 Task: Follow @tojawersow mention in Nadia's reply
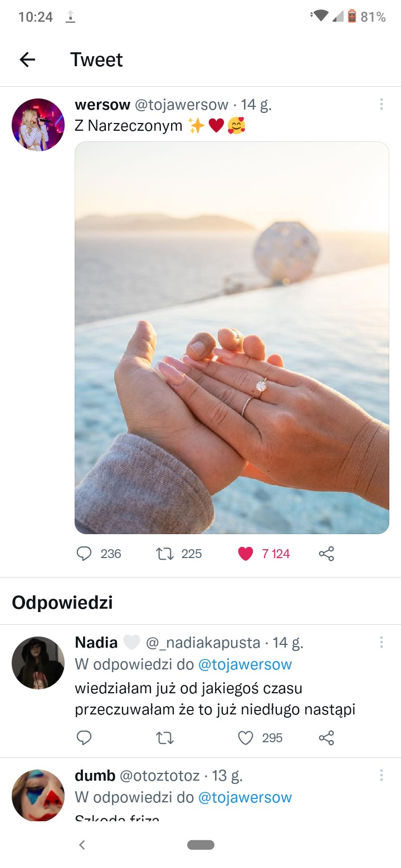pos(245,664)
